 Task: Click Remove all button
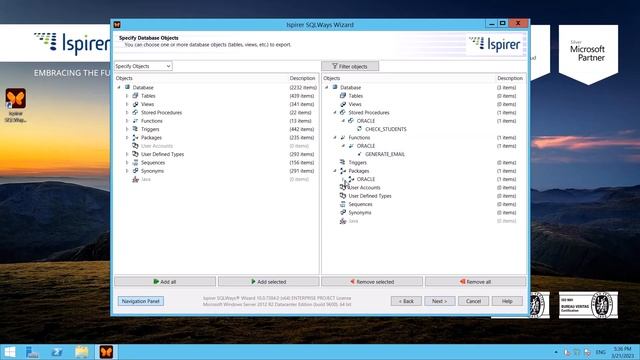coord(476,282)
